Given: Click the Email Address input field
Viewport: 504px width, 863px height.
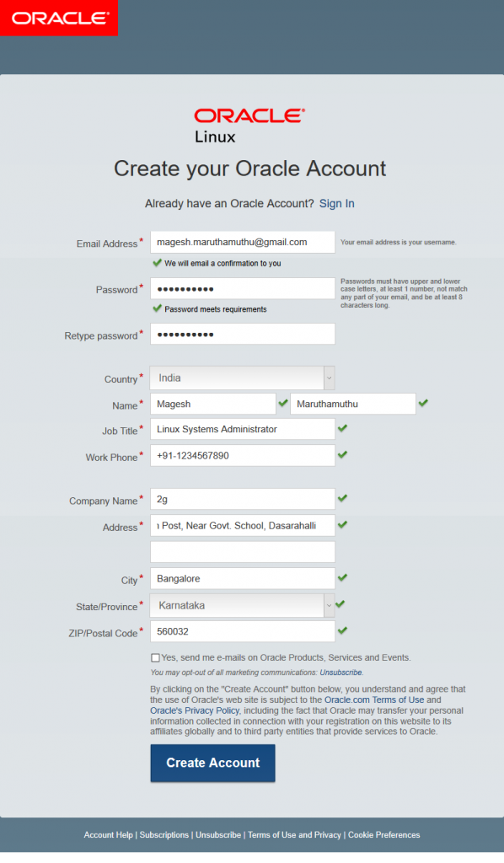Looking at the screenshot, I should [x=242, y=241].
